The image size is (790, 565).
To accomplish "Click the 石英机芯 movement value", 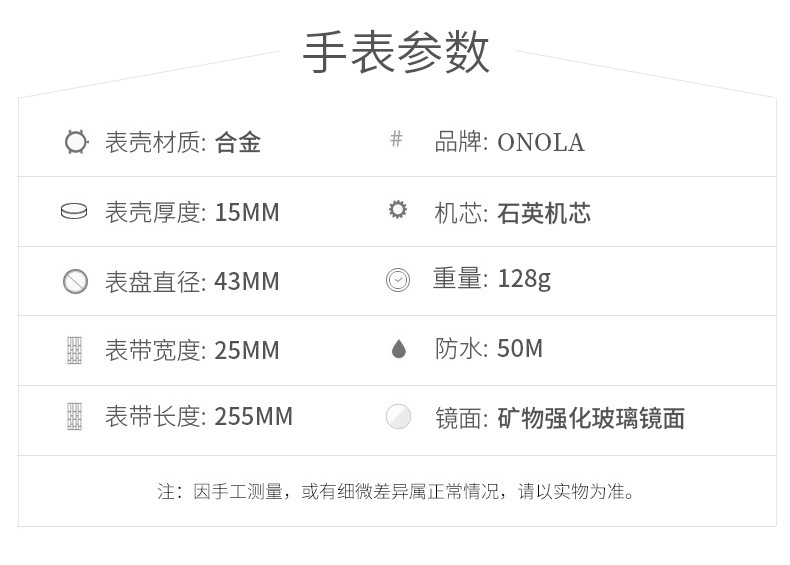I will click(x=544, y=213).
